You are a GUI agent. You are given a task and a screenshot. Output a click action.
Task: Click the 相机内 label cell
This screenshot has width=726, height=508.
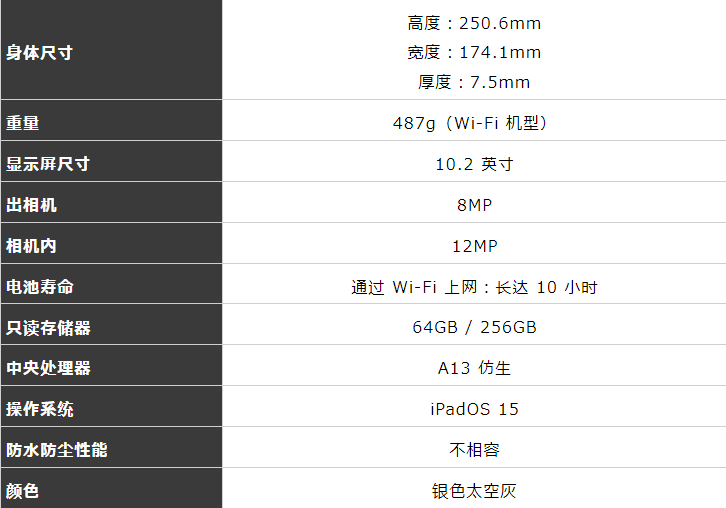[x=111, y=244]
